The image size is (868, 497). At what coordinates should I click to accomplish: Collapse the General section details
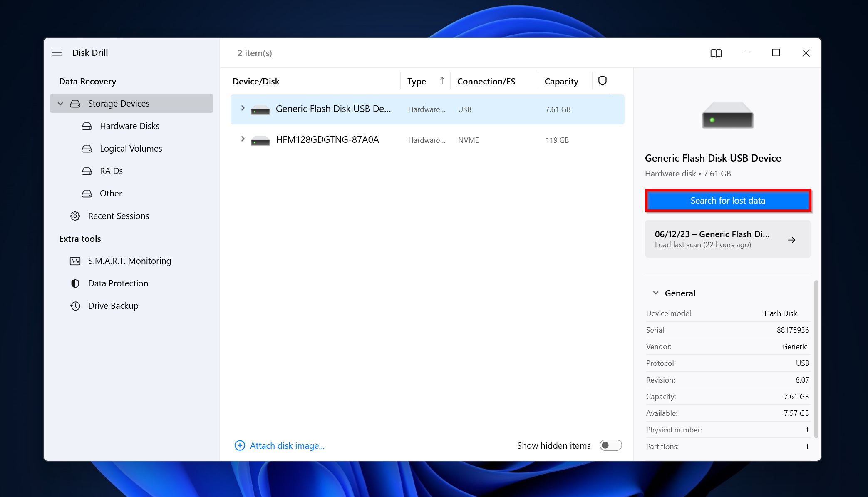656,292
